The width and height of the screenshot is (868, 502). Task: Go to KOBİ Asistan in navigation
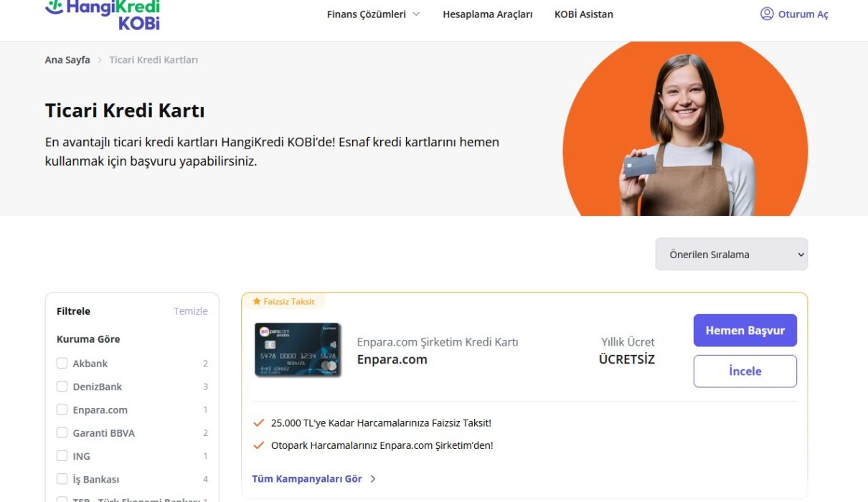584,14
